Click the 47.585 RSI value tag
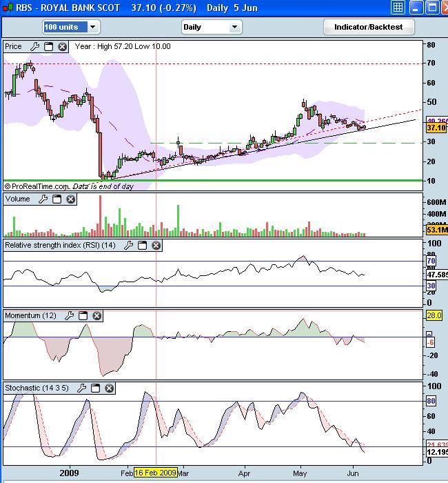This screenshot has width=448, height=483. (x=437, y=275)
